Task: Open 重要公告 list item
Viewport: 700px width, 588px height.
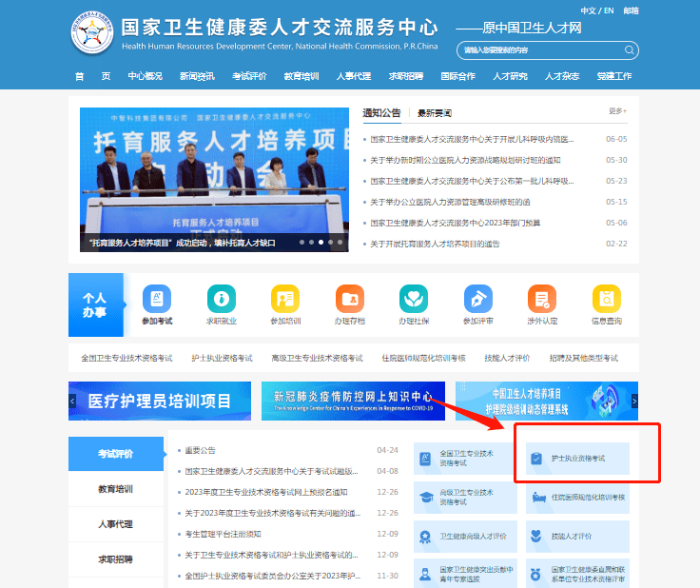Action: 201,450
